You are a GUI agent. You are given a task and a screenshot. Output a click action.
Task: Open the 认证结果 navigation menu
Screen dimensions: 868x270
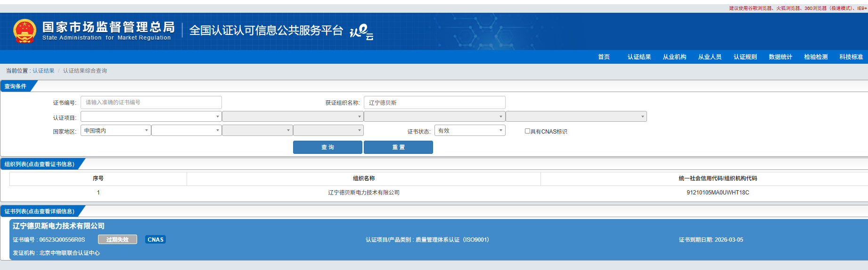639,57
